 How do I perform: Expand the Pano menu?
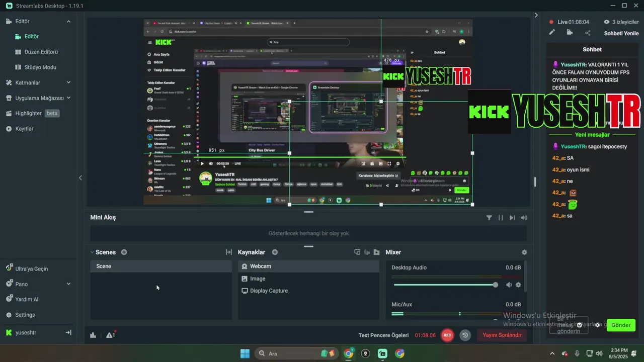tap(68, 284)
